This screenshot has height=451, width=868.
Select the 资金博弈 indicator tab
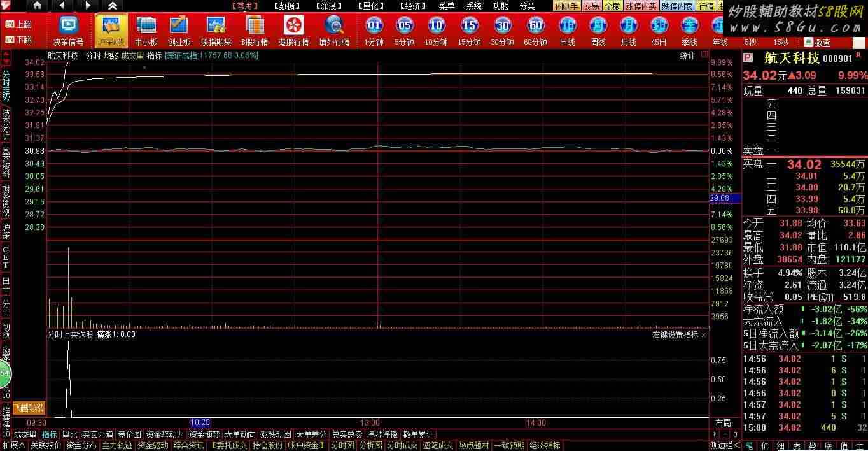(204, 434)
